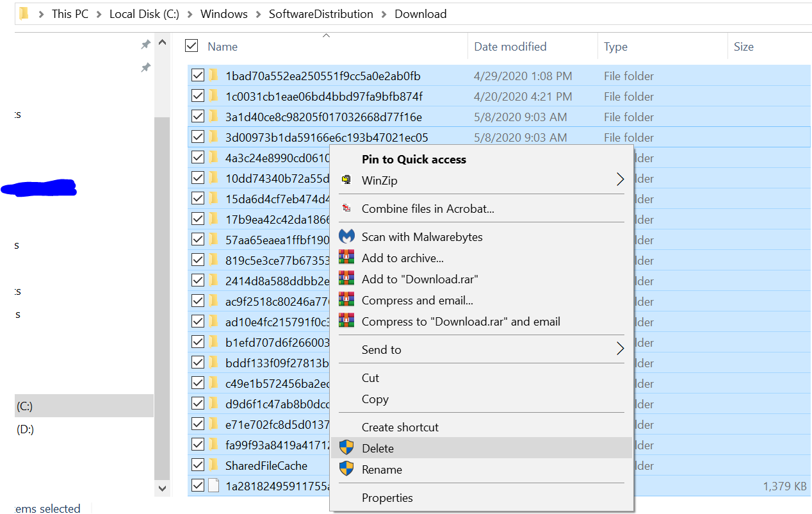Uncheck the SharedFileCache folder checkbox
The width and height of the screenshot is (812, 514).
tap(197, 465)
